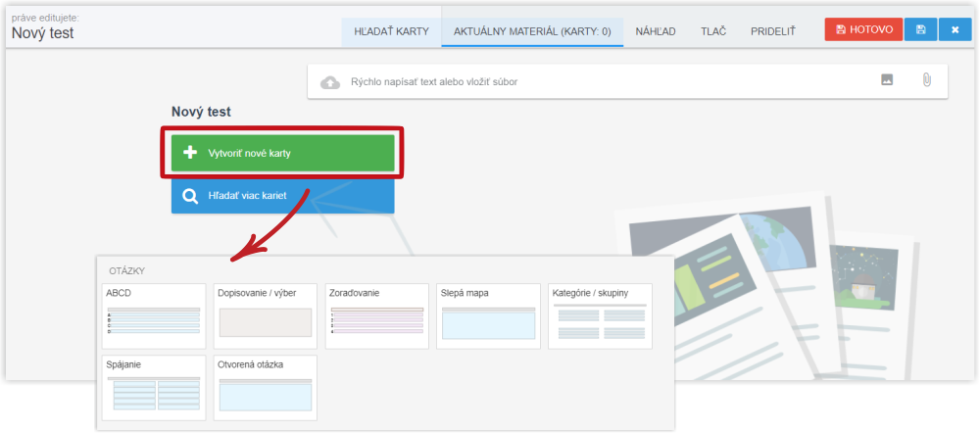This screenshot has height=433, width=980.
Task: Click Hľadať viac kariet button
Action: point(282,196)
